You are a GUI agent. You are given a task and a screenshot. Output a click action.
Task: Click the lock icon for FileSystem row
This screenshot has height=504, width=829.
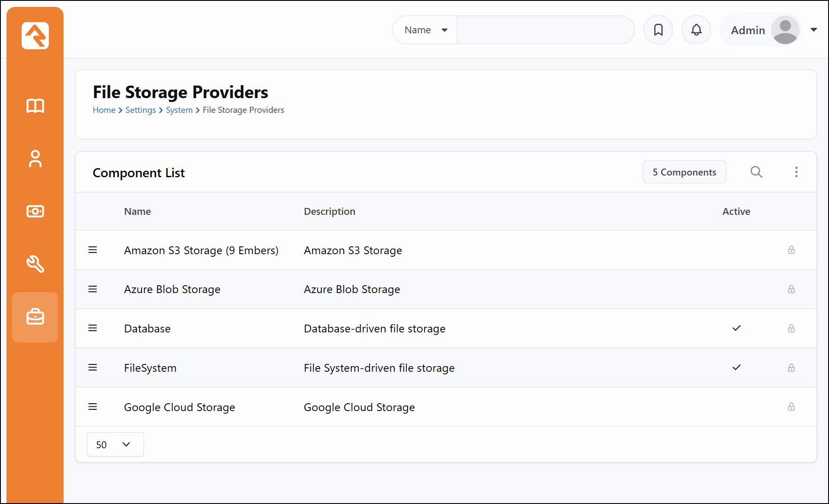coord(791,368)
